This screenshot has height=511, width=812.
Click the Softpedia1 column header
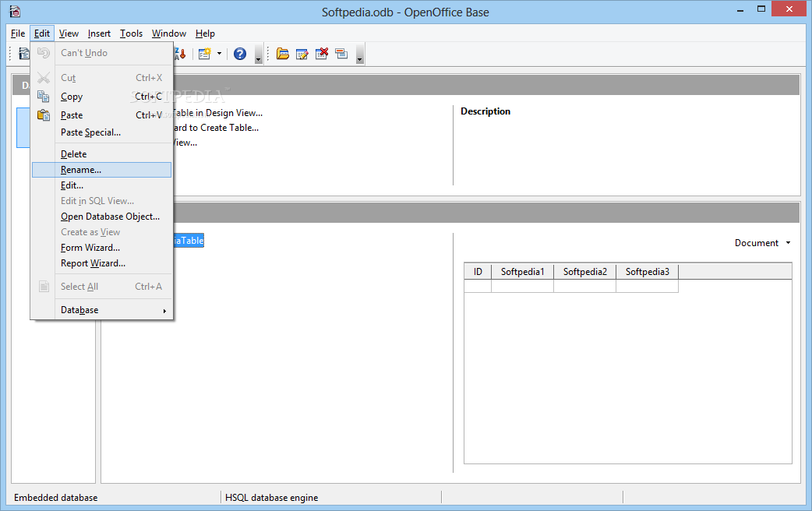[523, 272]
